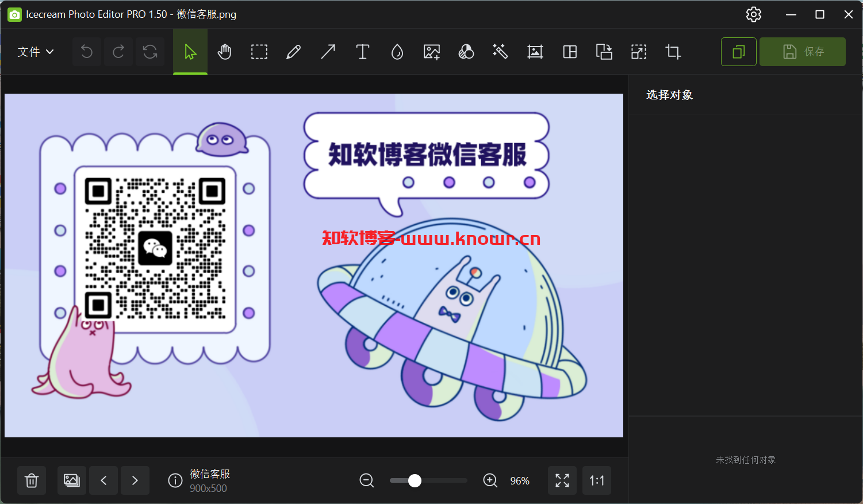The height and width of the screenshot is (504, 863).
Task: Click the UFO spaceship illustration
Action: (x=452, y=320)
